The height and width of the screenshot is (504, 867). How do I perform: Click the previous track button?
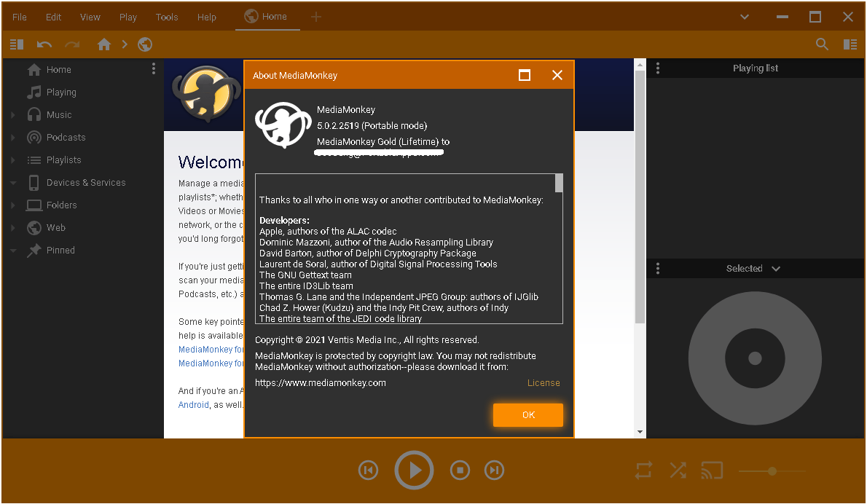[368, 470]
